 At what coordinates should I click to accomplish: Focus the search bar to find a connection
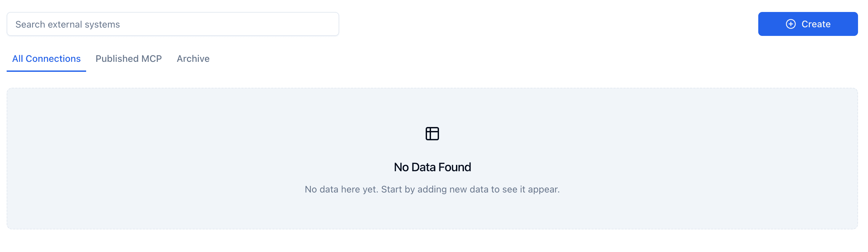click(x=173, y=24)
